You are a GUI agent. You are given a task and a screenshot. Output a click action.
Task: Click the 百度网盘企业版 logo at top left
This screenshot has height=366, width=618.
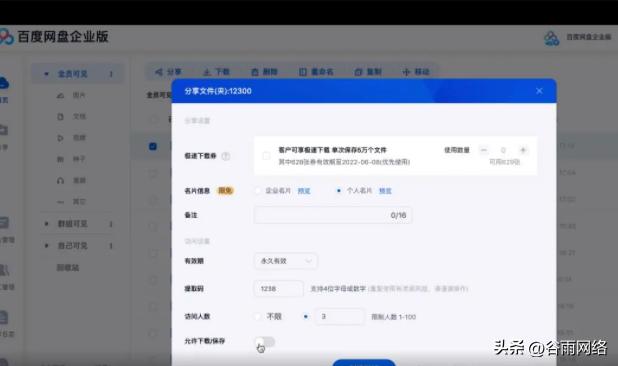(x=55, y=37)
